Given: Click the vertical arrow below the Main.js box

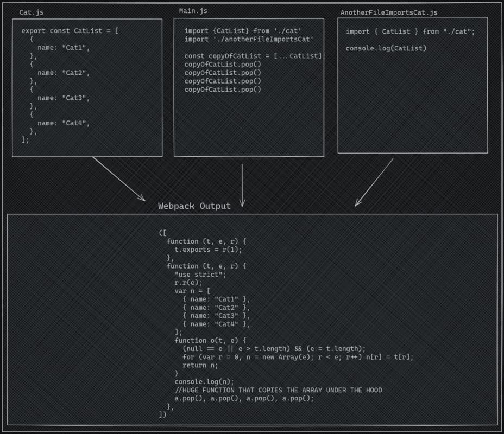Looking at the screenshot, I should click(x=242, y=186).
